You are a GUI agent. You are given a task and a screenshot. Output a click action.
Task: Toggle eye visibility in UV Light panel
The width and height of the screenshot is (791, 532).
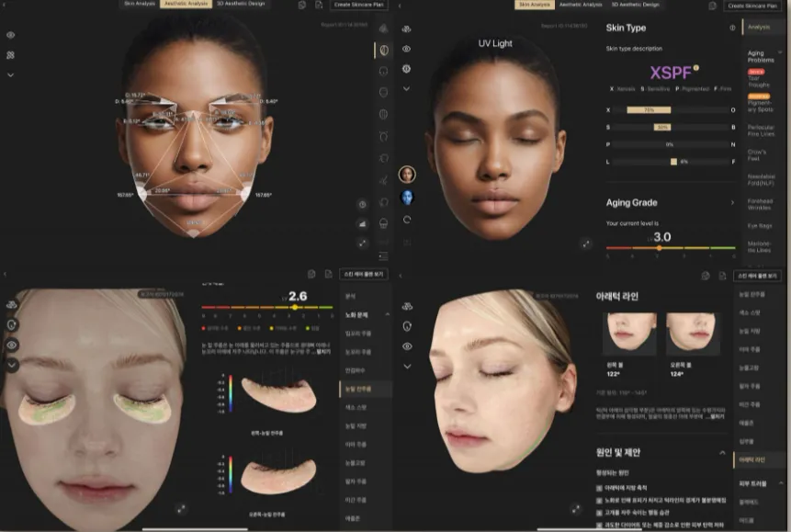coord(406,49)
